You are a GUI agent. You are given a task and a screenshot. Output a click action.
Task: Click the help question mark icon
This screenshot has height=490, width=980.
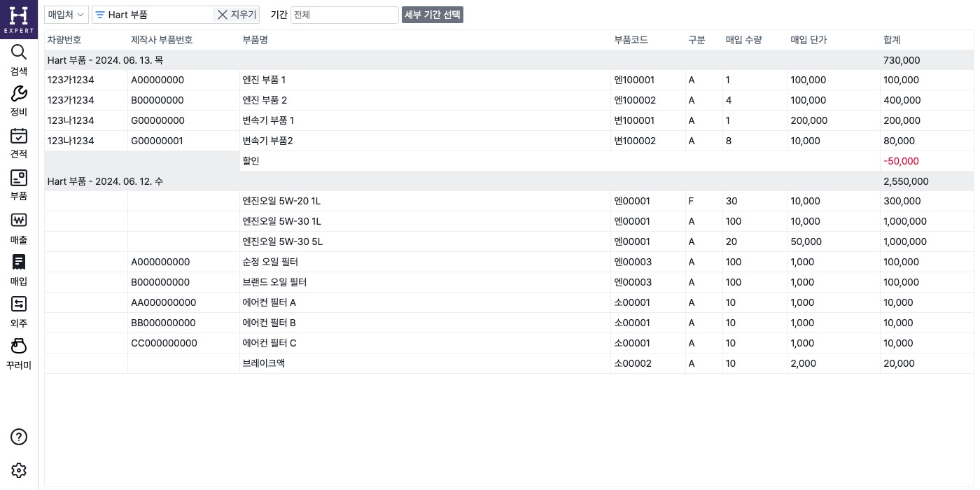[19, 437]
